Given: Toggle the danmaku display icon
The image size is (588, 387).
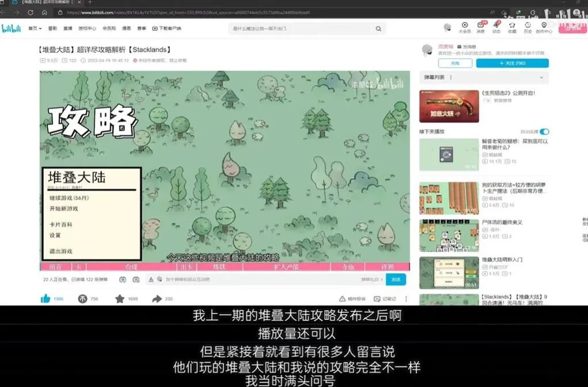Looking at the screenshot, I should point(122,280).
